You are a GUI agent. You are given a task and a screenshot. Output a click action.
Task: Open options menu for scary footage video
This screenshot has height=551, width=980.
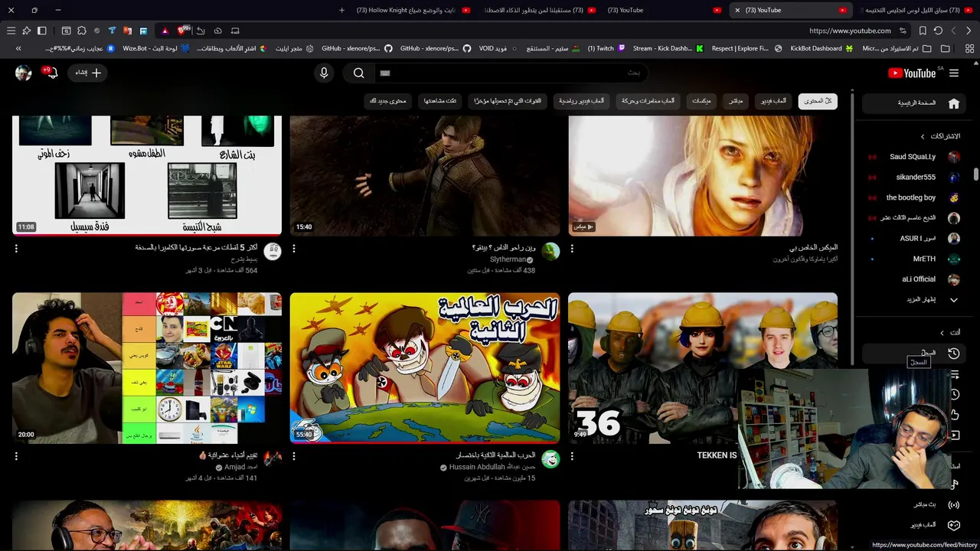(16, 249)
